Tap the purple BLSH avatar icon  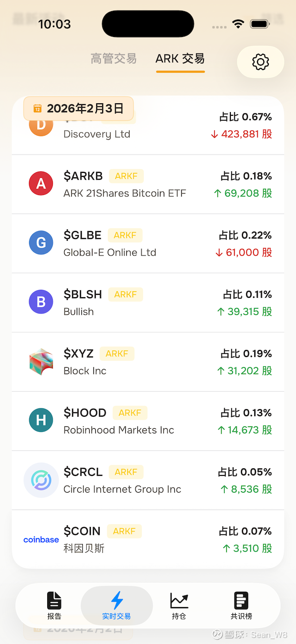(x=41, y=302)
